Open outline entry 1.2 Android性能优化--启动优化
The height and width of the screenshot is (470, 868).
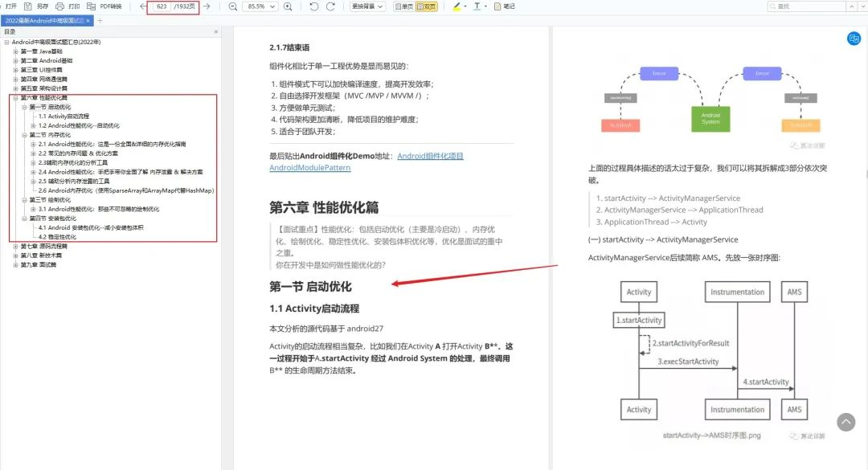[x=79, y=125]
